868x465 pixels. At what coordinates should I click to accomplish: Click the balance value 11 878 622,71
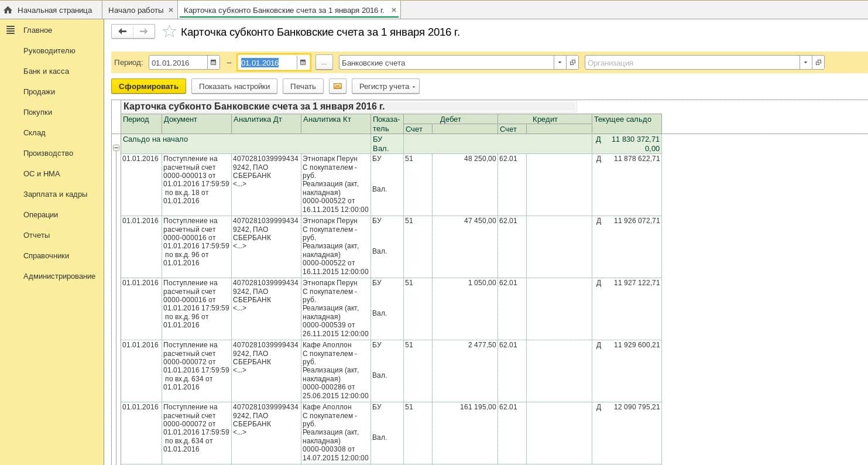637,159
